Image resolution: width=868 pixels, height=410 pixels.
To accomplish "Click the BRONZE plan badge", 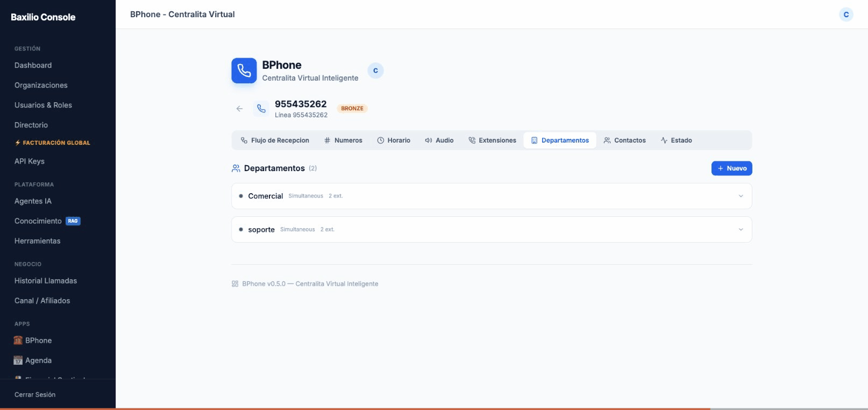I will 352,109.
